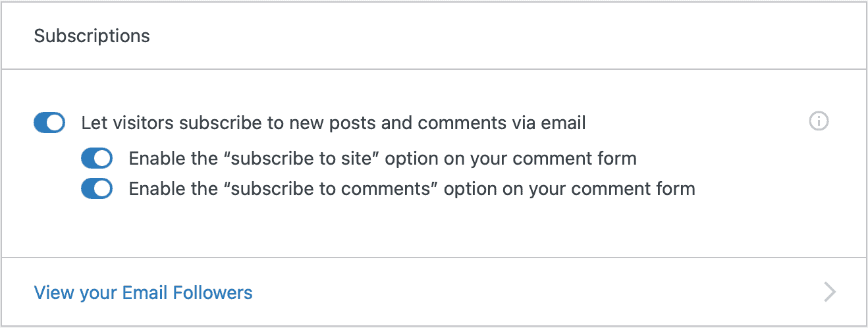This screenshot has height=328, width=868.
Task: Select the word "Subscriptions" in the card title
Action: 92,36
